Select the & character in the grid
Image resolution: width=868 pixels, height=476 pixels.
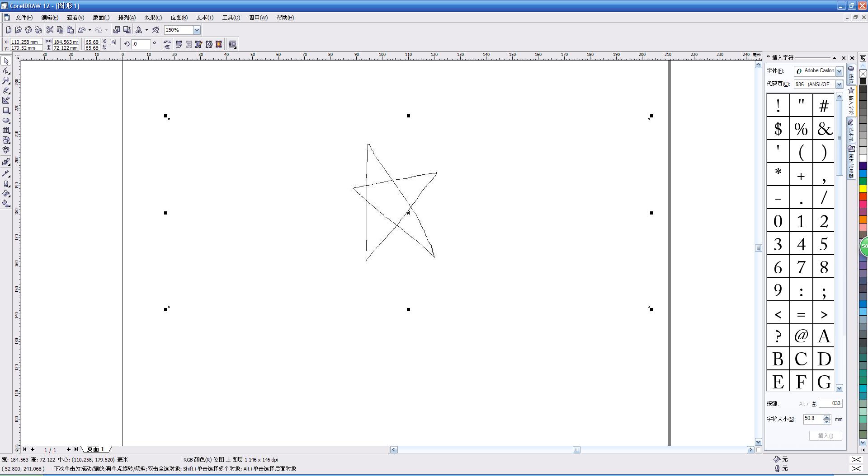pyautogui.click(x=824, y=129)
